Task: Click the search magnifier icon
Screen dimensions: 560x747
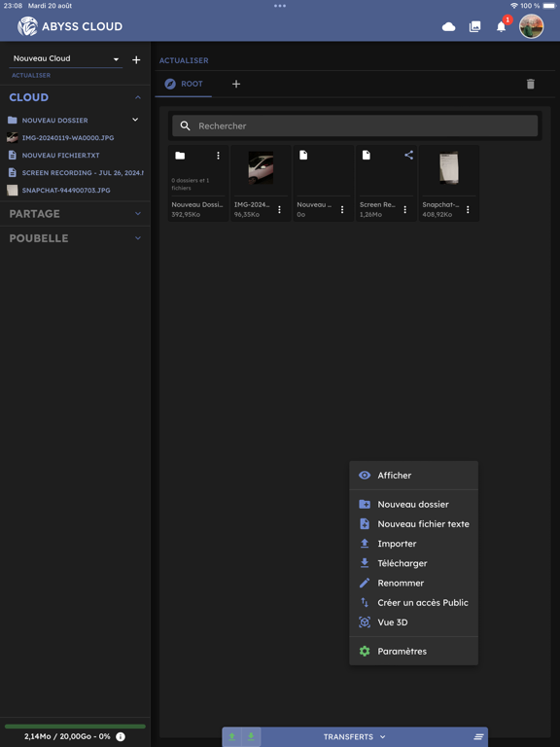Action: (x=186, y=125)
